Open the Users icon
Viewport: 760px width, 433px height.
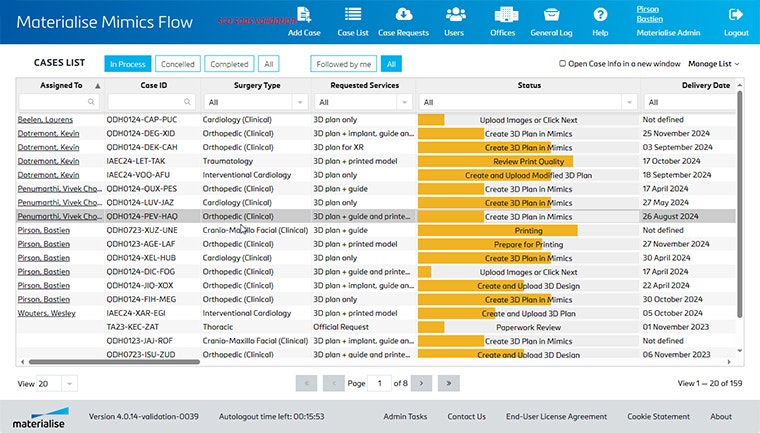pyautogui.click(x=454, y=15)
